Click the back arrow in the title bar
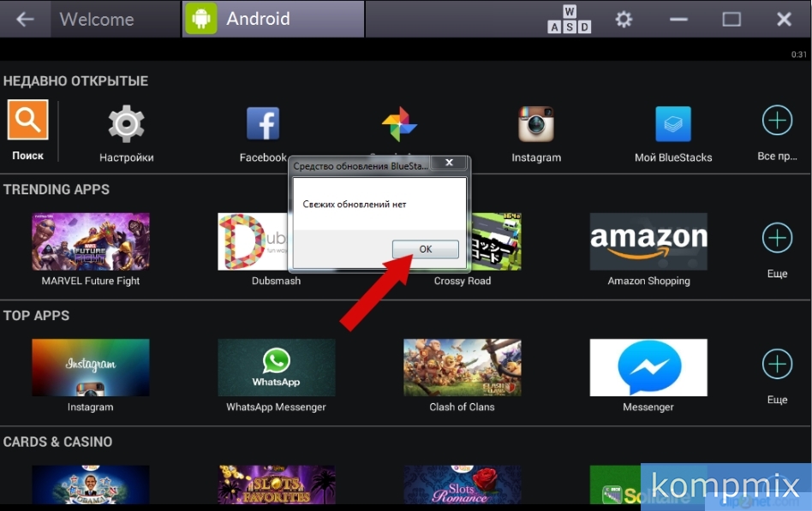This screenshot has height=511, width=812. click(x=25, y=19)
